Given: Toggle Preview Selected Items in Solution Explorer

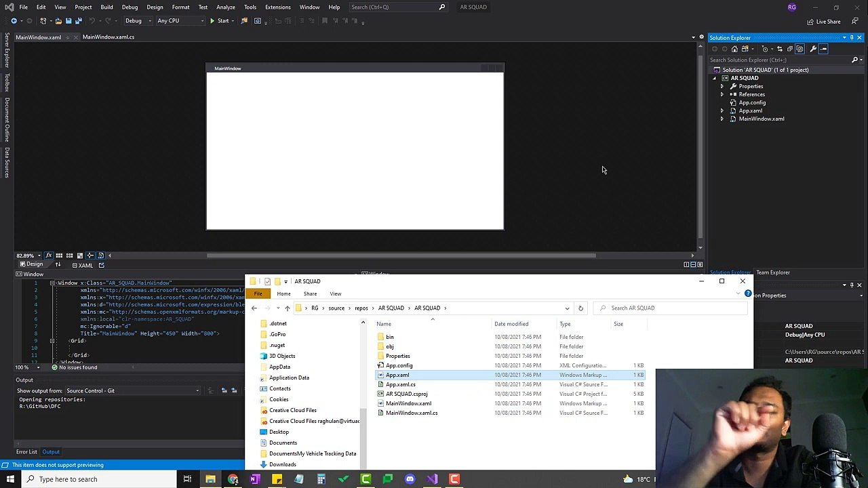Looking at the screenshot, I should click(x=823, y=49).
